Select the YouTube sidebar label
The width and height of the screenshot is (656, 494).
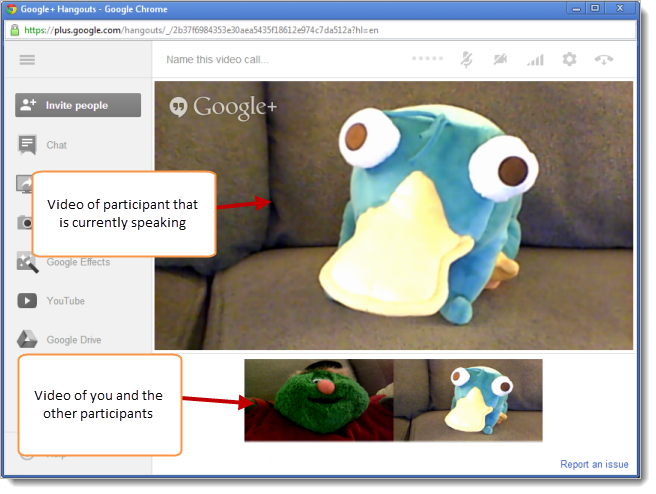pyautogui.click(x=66, y=301)
